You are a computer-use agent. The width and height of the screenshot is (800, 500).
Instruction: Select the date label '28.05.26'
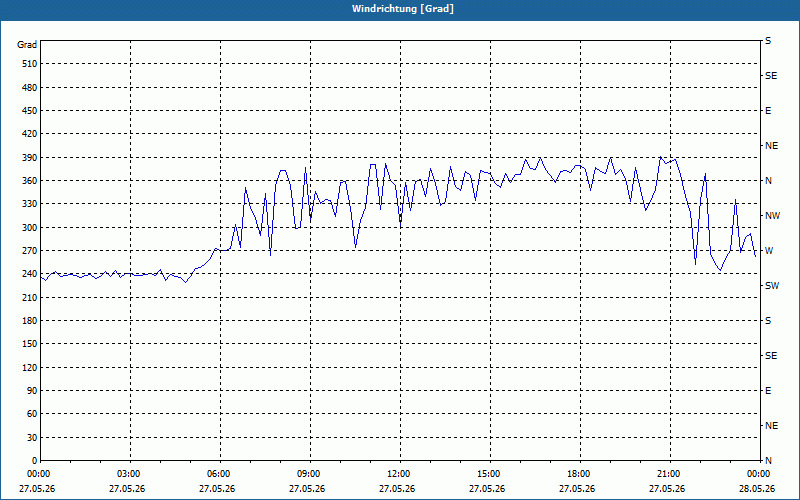757,489
